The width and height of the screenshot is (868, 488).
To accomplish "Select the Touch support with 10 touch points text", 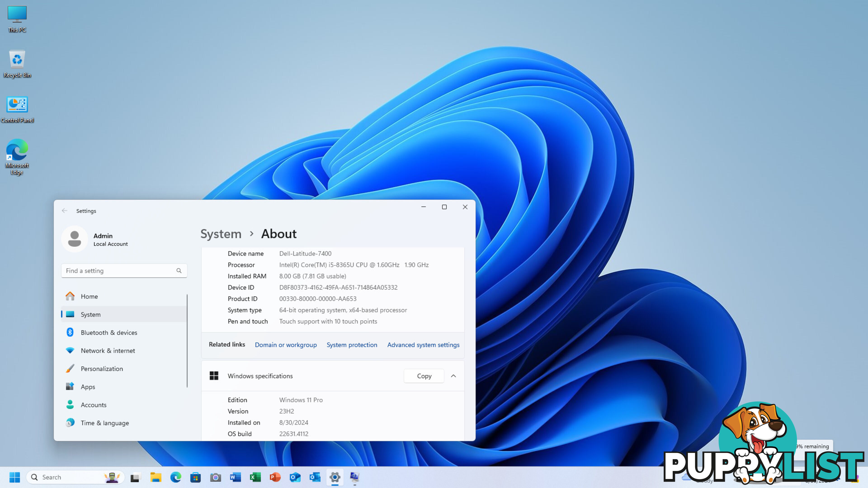I will (x=328, y=321).
